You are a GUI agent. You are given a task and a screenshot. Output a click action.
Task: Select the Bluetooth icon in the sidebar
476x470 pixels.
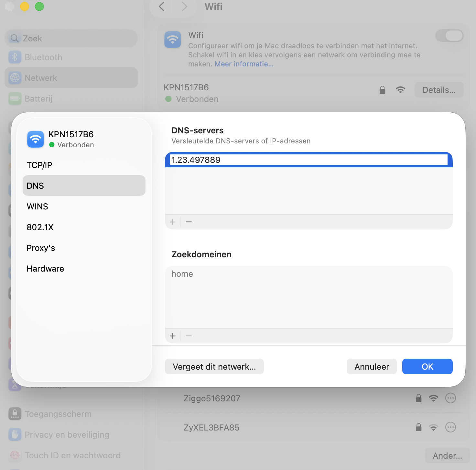click(x=15, y=57)
